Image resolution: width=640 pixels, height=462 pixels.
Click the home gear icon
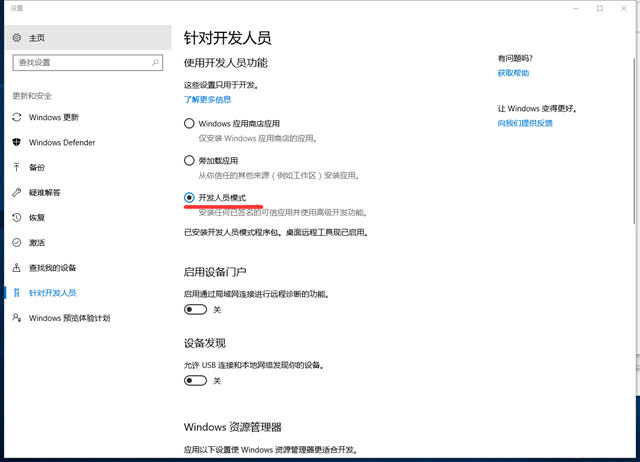coord(17,38)
